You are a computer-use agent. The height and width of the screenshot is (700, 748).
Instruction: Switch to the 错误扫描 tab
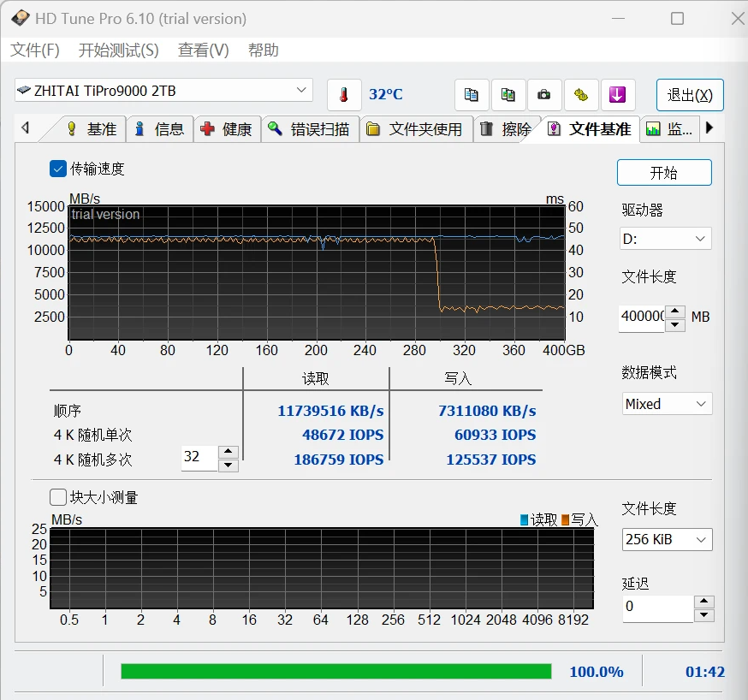310,128
